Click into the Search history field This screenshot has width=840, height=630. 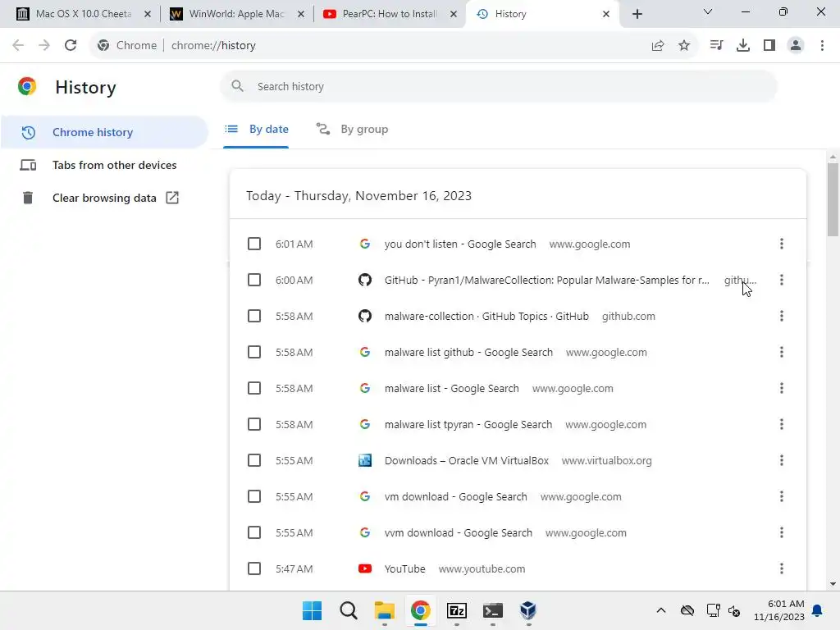pos(498,86)
